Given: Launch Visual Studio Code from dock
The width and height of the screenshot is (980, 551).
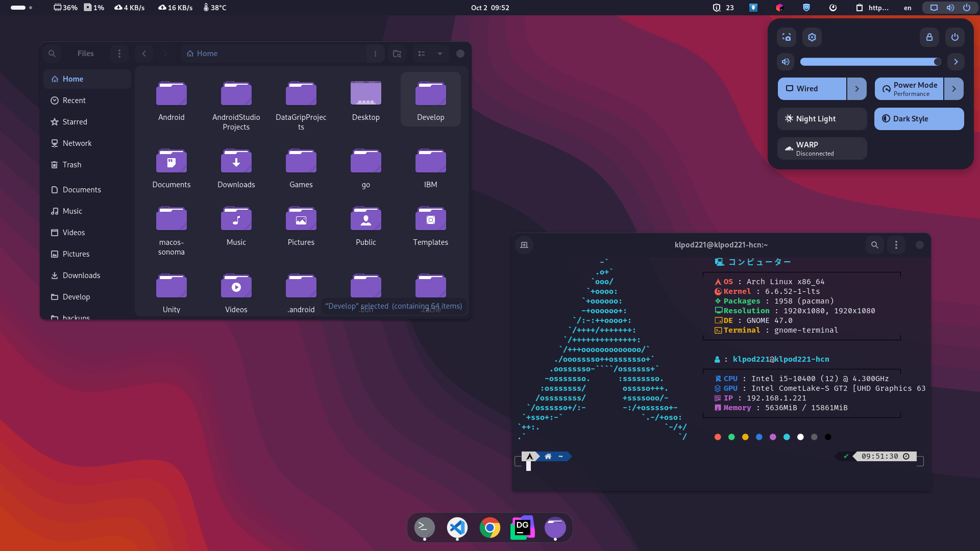Looking at the screenshot, I should click(457, 528).
